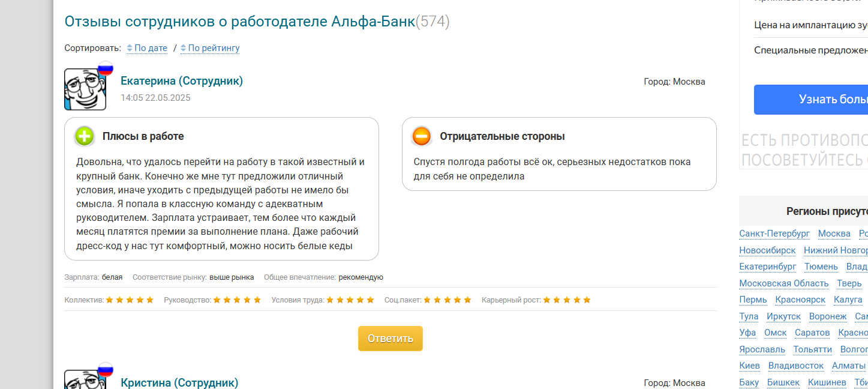Click the Руководство star rating
Image resolution: width=868 pixels, height=389 pixels.
[x=238, y=300]
